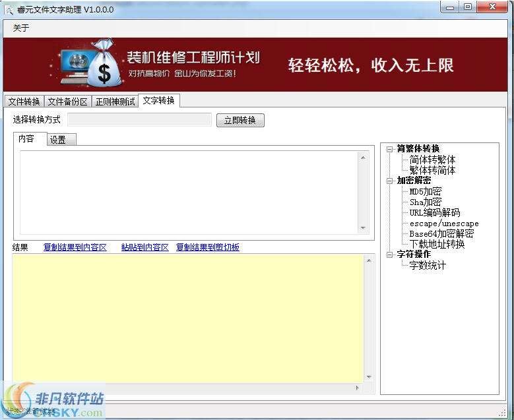Select 繁体转简体 in the tree
514x420 pixels.
tap(432, 170)
